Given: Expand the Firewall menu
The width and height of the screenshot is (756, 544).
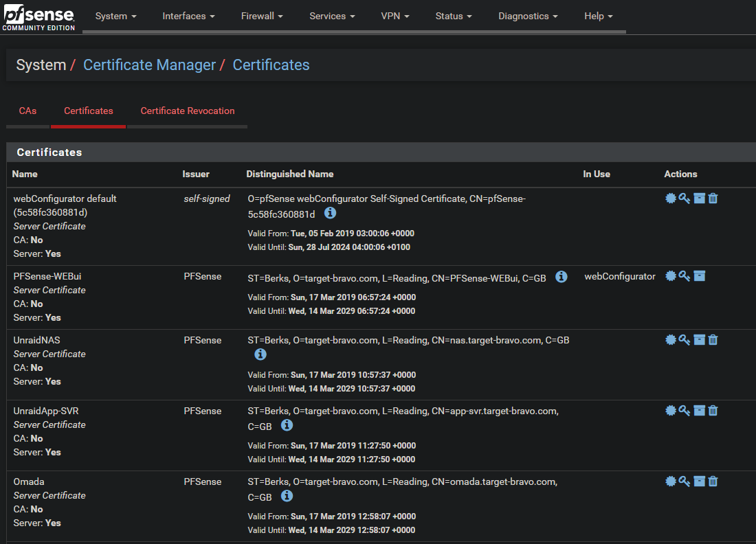Looking at the screenshot, I should (262, 16).
